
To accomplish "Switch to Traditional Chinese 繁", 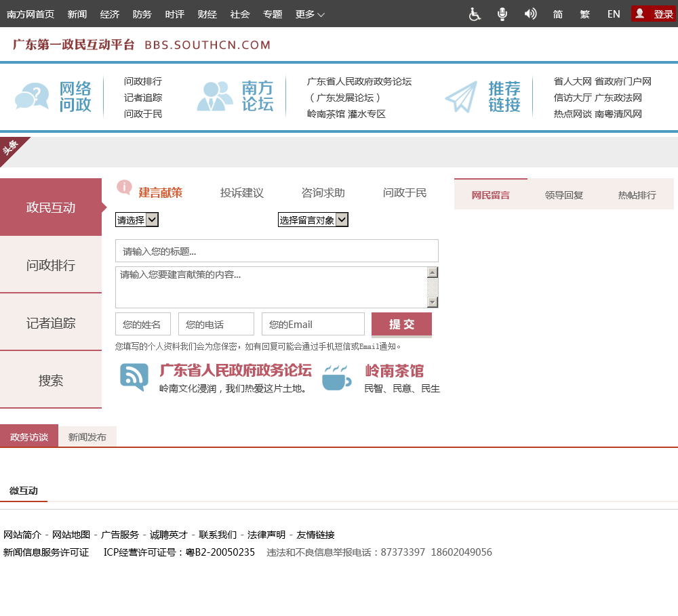I will (x=585, y=14).
